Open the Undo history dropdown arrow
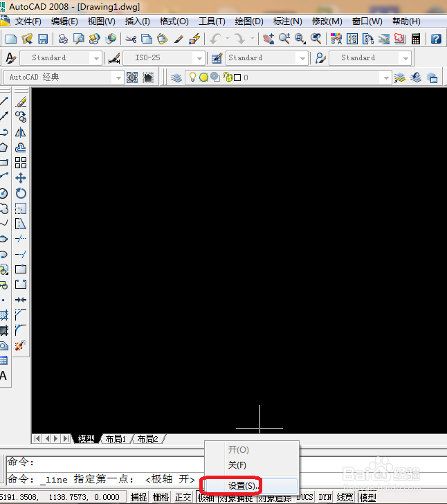447x504 pixels. point(228,39)
